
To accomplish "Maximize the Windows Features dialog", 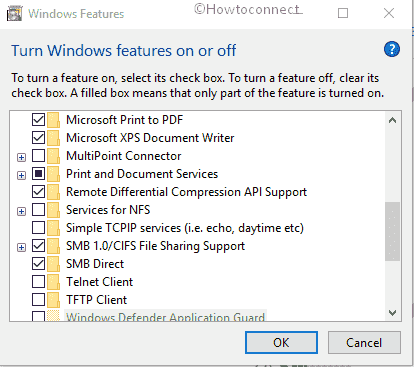I will click(343, 13).
